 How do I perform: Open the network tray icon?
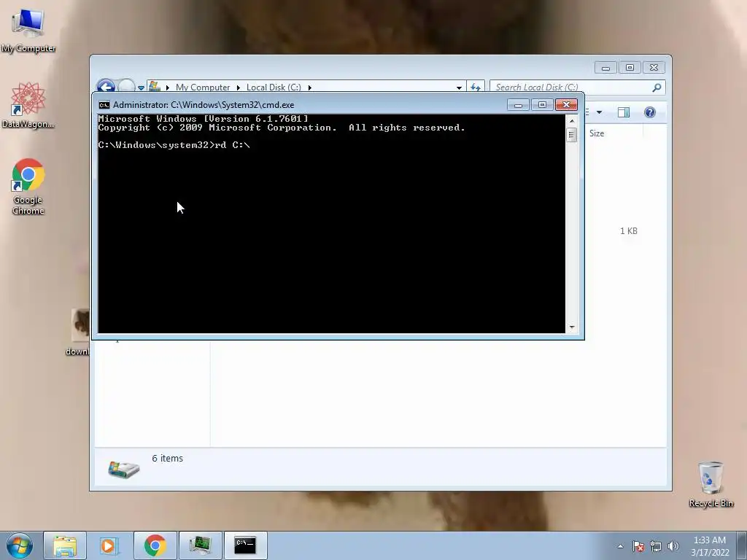(x=656, y=546)
